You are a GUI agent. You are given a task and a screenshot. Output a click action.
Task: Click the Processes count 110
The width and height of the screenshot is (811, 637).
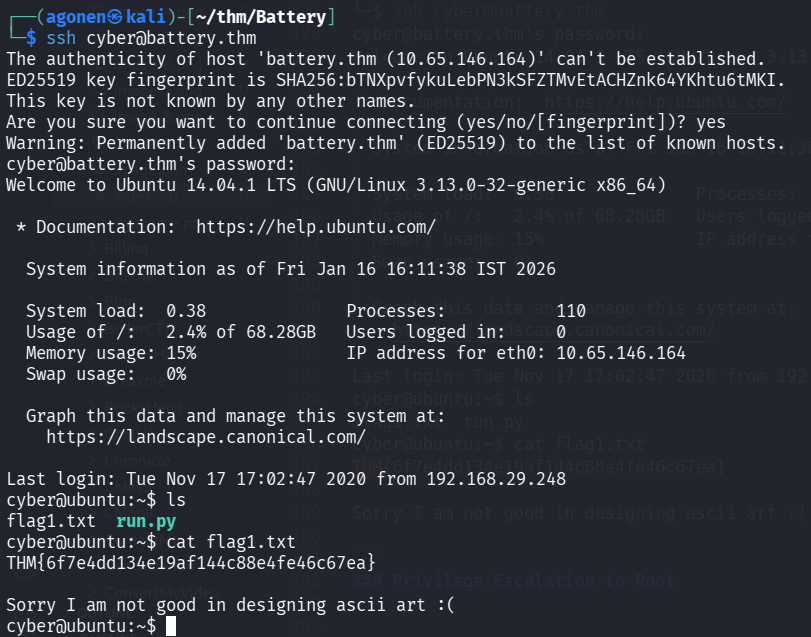(571, 311)
